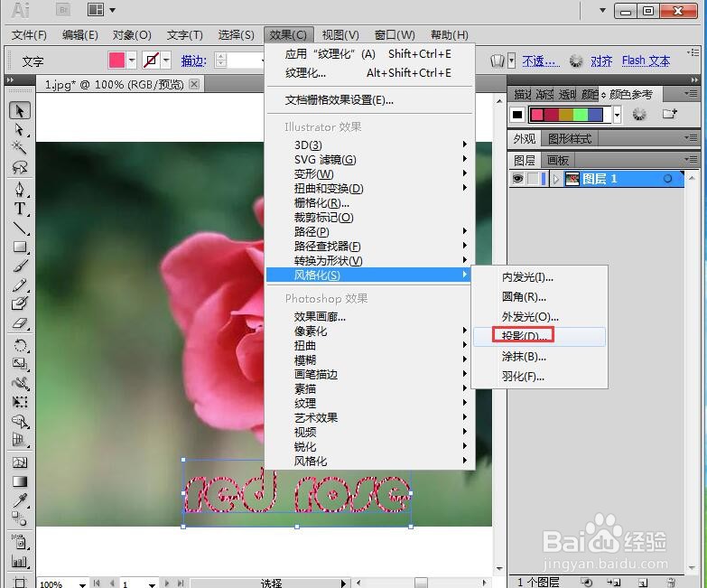
Task: Click the pink fill color swatch
Action: point(116,60)
